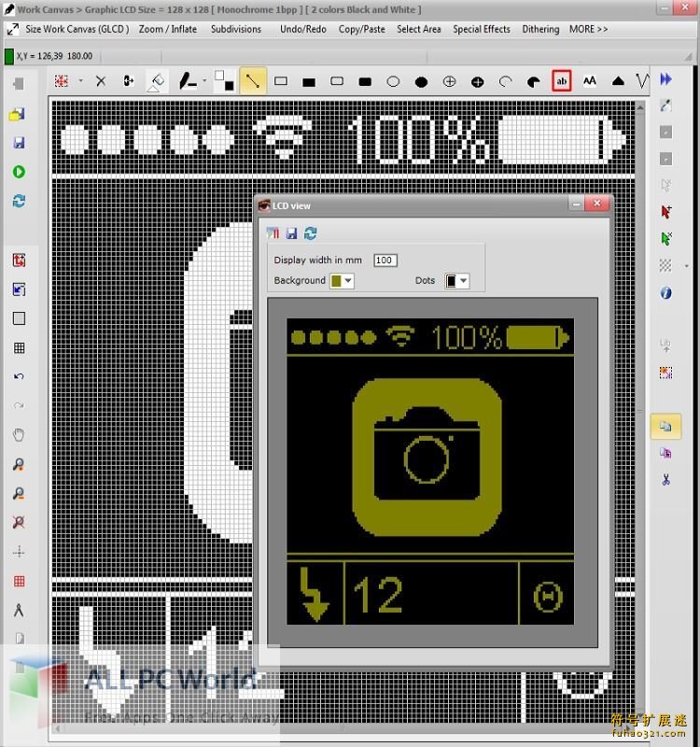Click the highlighted copy icon in right sidebar
The width and height of the screenshot is (700, 747).
click(665, 427)
